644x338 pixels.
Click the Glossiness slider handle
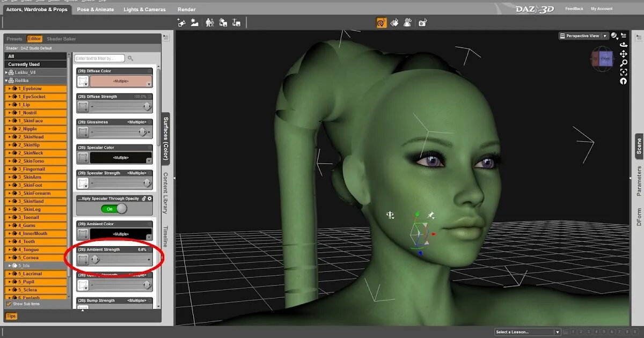[x=142, y=132]
